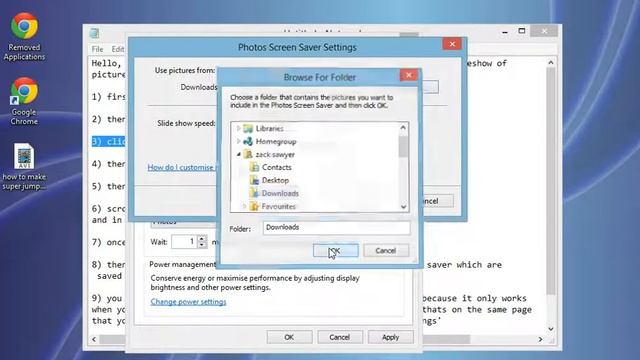Click the Notepad icon in its title bar

tap(94, 33)
